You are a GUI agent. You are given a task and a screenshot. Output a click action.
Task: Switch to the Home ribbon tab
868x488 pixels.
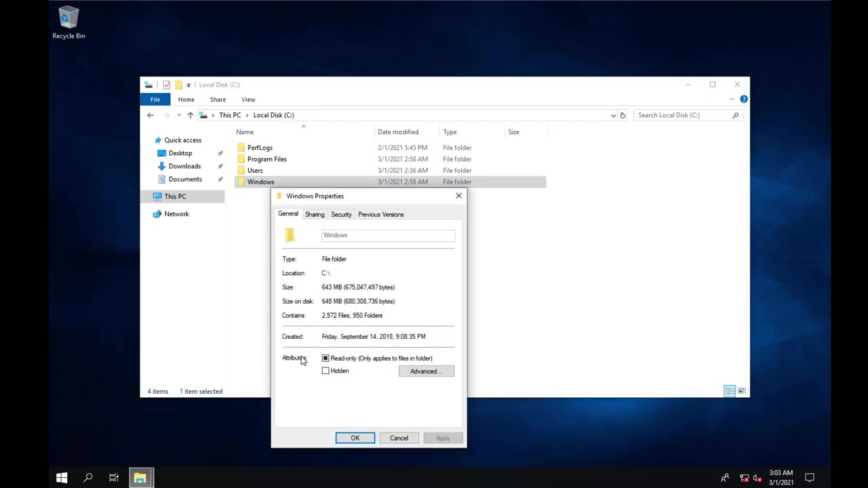click(x=186, y=100)
